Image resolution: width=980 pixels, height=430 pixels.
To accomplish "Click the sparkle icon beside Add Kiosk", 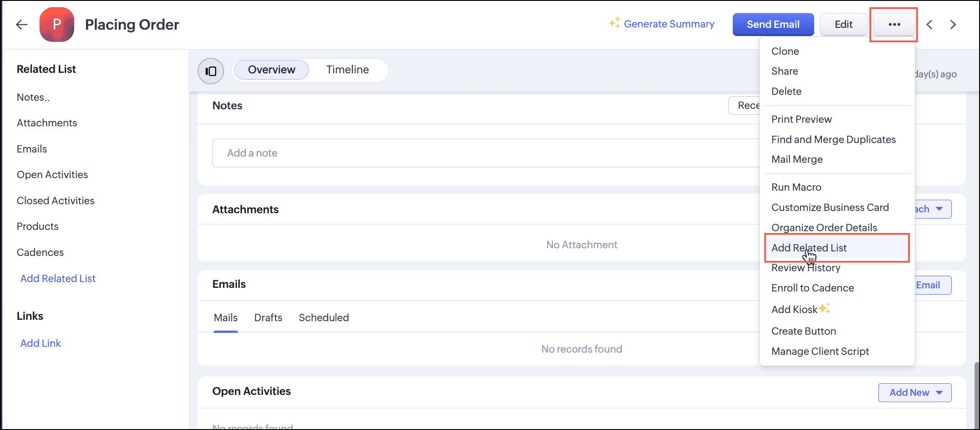I will [824, 309].
